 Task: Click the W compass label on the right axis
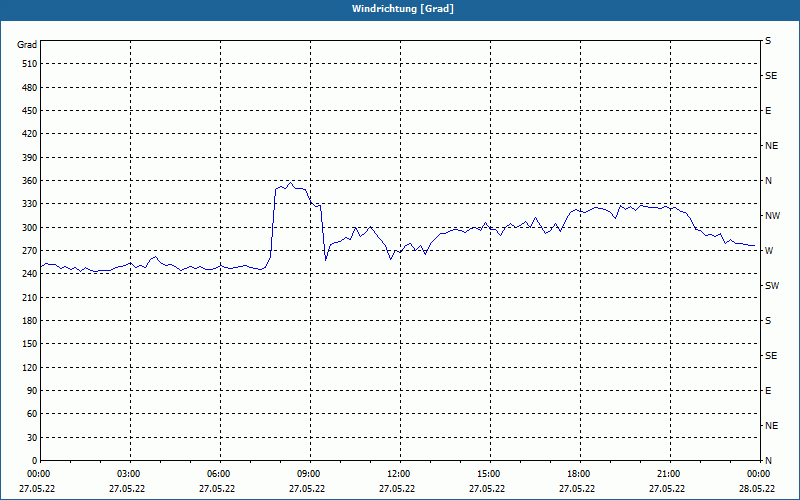[769, 251]
